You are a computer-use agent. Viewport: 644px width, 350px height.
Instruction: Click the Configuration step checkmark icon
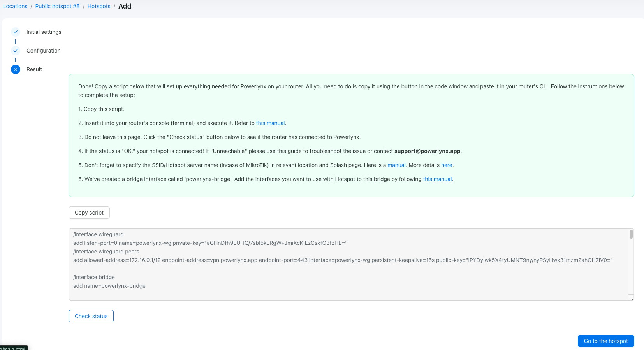[x=16, y=51]
